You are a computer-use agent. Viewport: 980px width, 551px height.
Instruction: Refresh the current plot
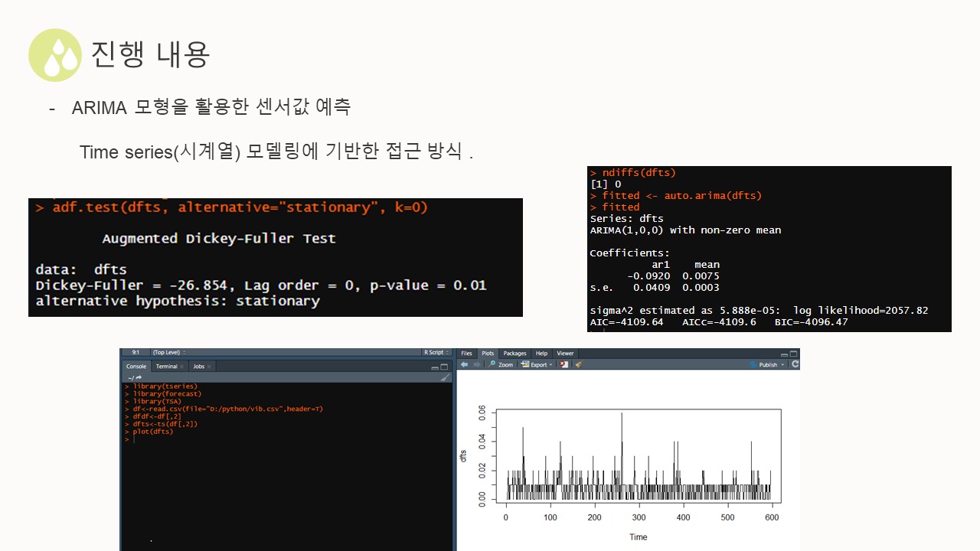pyautogui.click(x=795, y=364)
